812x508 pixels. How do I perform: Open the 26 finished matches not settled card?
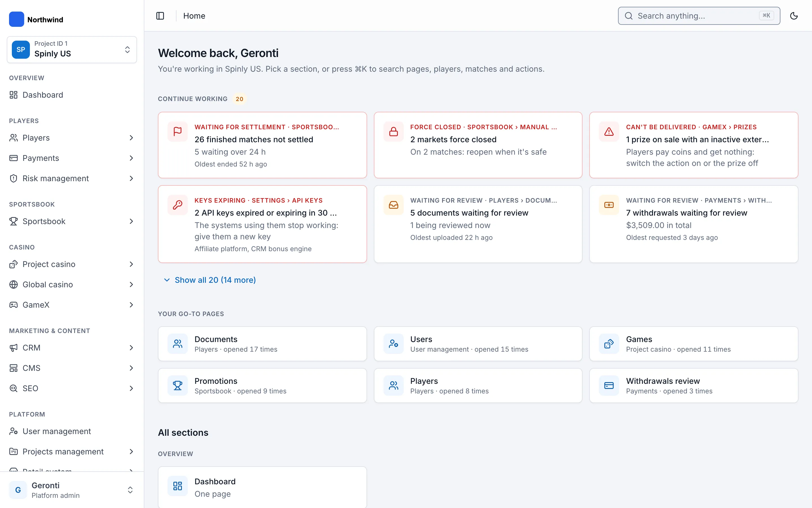(262, 145)
